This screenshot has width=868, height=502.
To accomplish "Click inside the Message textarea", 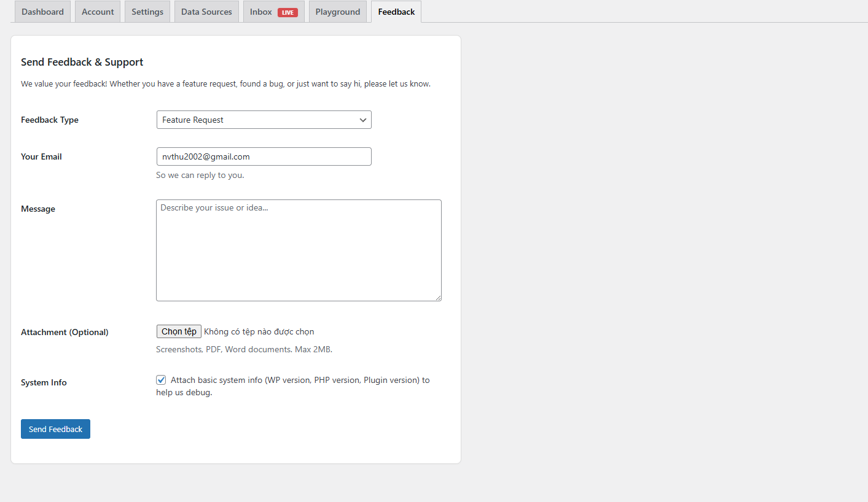I will pos(299,250).
